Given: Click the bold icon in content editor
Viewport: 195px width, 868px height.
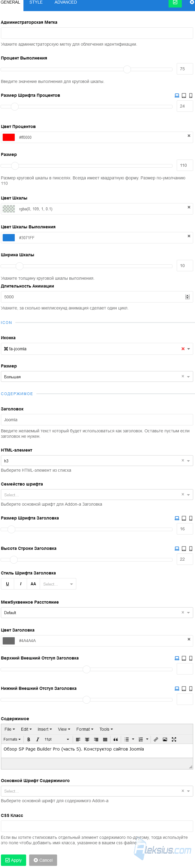Looking at the screenshot, I should pyautogui.click(x=29, y=739).
